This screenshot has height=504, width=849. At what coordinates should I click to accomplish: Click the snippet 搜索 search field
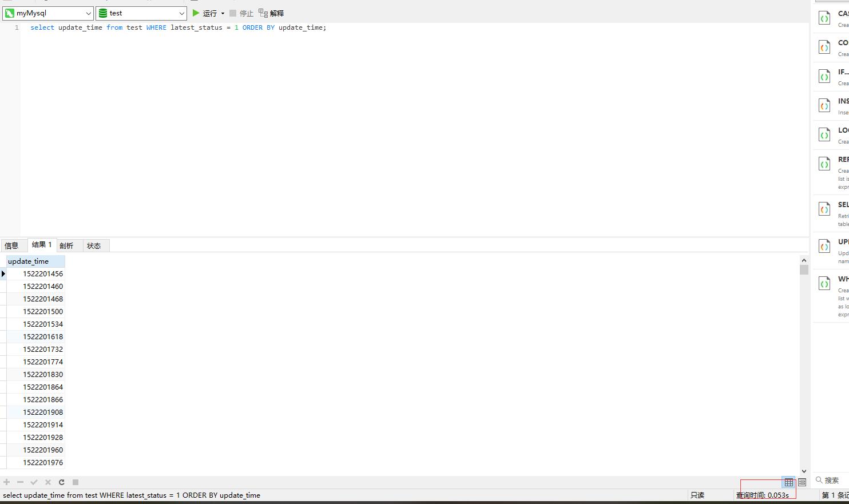[x=831, y=481]
